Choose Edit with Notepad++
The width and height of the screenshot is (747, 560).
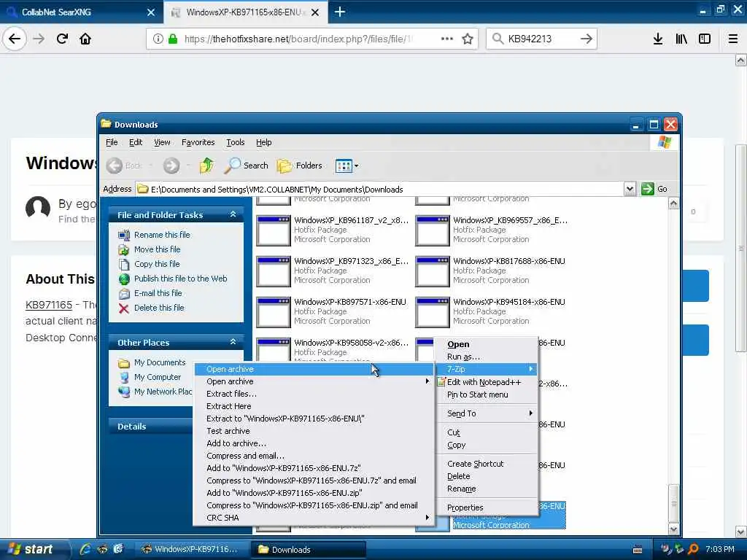tap(487, 382)
